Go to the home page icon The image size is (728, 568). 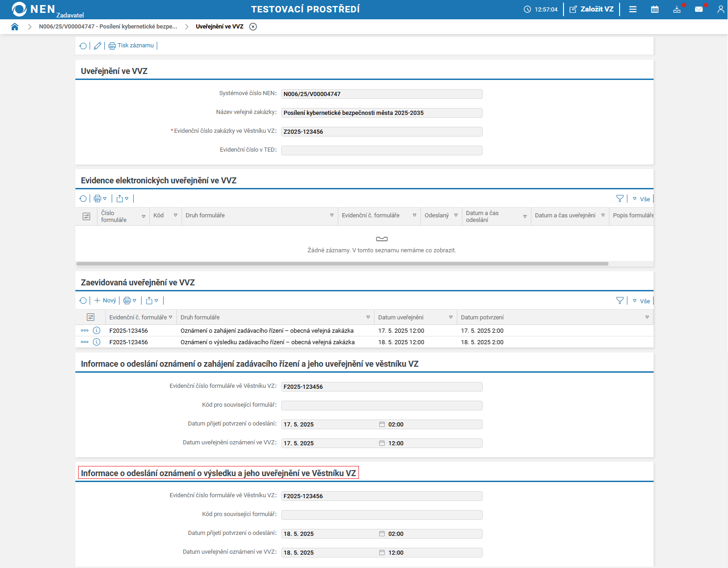[15, 27]
